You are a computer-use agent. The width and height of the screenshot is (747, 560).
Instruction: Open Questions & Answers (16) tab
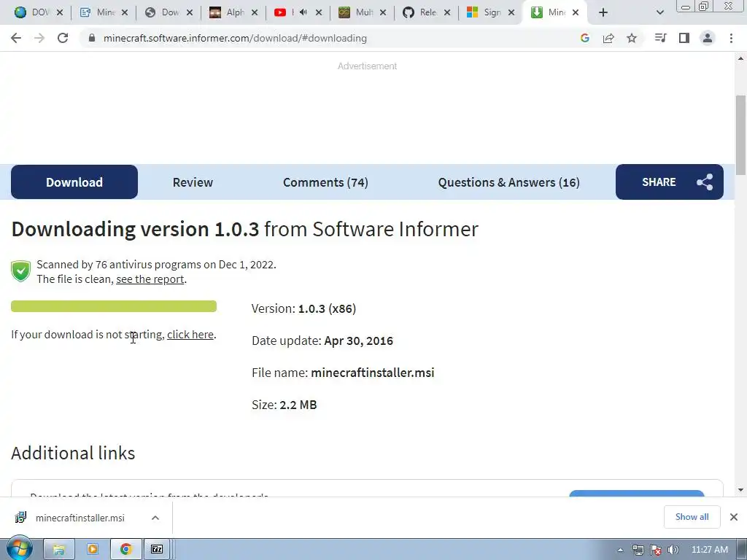(x=508, y=182)
